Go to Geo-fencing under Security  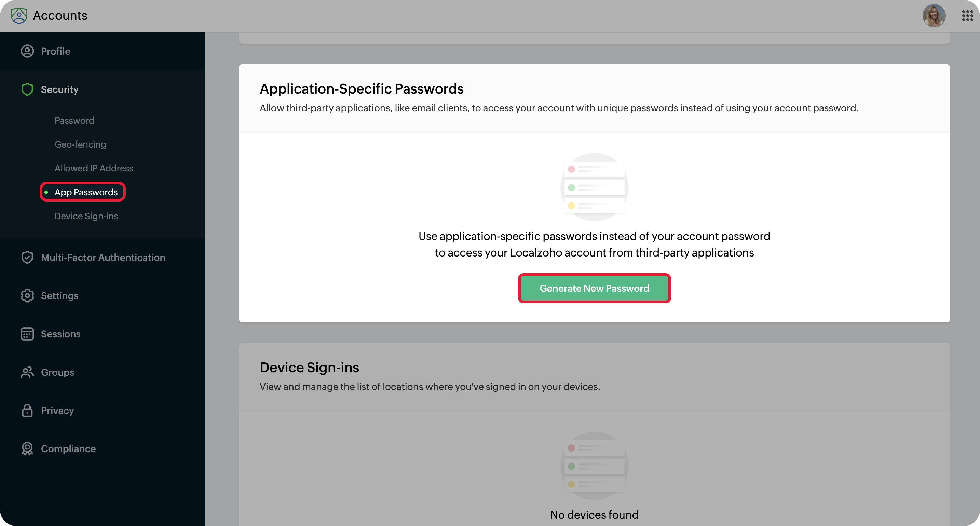tap(80, 144)
